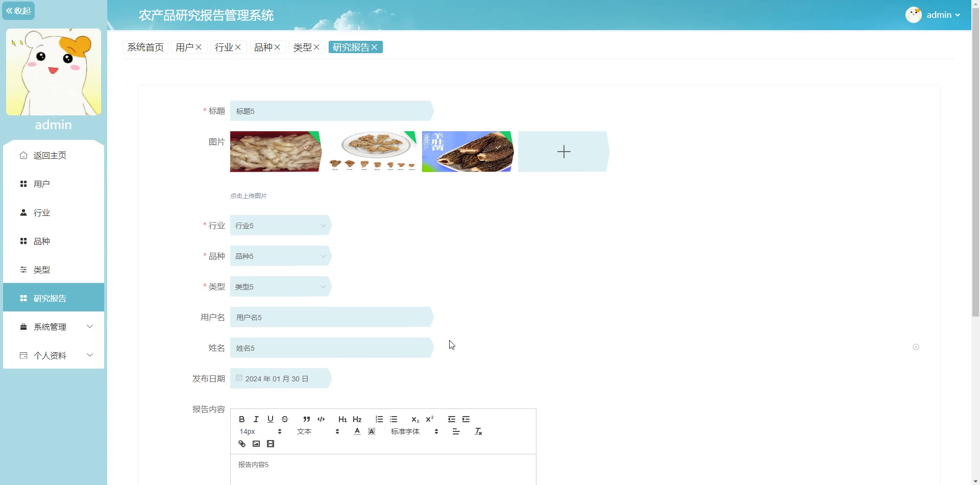Apply Heading 2 style
Screen dimensions: 980x485
357,419
